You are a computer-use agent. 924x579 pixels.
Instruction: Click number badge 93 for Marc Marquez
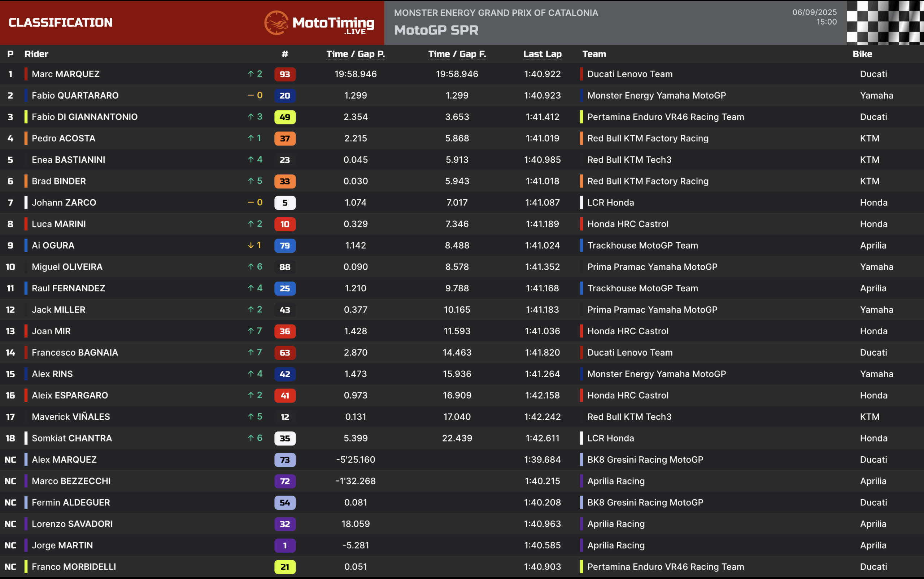click(285, 74)
